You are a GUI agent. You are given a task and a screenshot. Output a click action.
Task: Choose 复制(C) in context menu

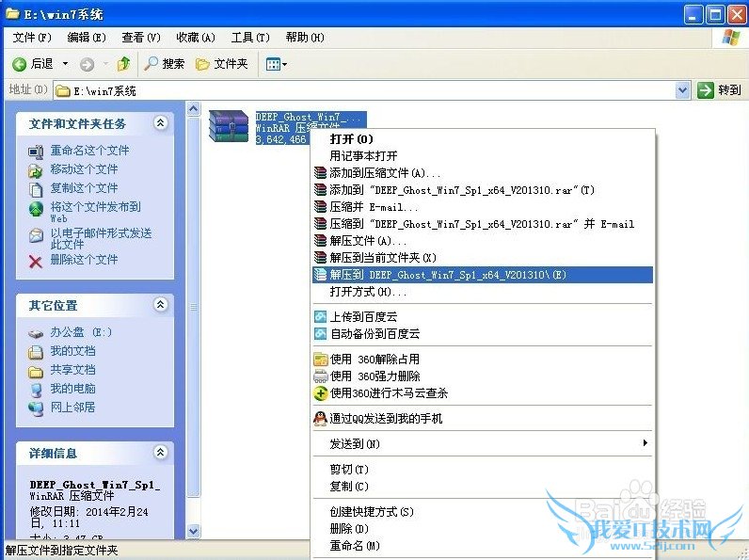pyautogui.click(x=483, y=486)
